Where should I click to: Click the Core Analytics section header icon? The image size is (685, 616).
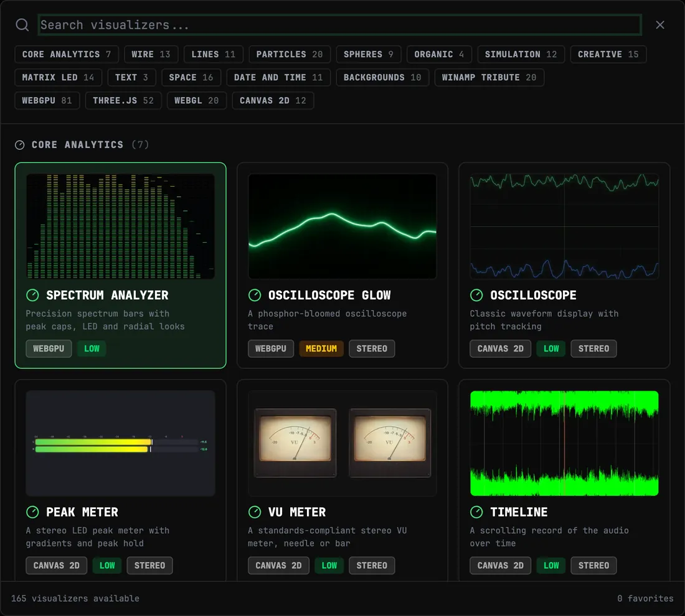coord(20,145)
